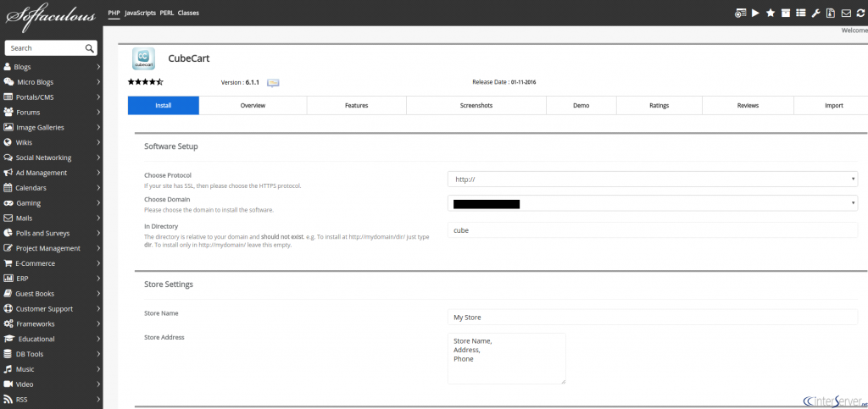Viewport: 868px width, 409px height.
Task: Open the Choose Protocol dropdown
Action: coord(653,179)
